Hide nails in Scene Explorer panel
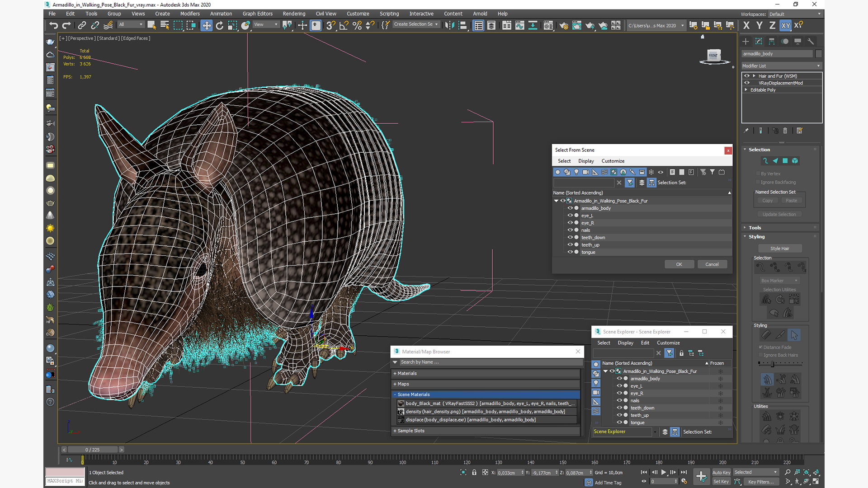This screenshot has width=868, height=488. [619, 400]
